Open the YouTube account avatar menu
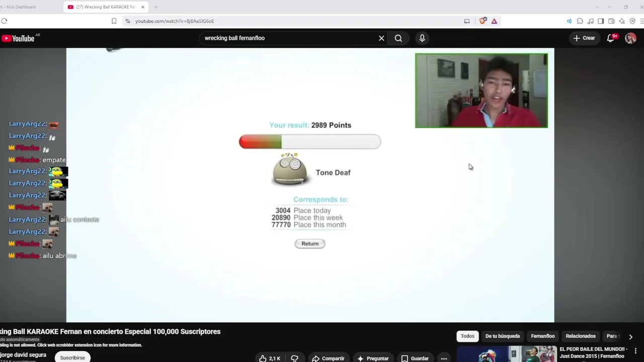This screenshot has width=644, height=362. pyautogui.click(x=630, y=38)
